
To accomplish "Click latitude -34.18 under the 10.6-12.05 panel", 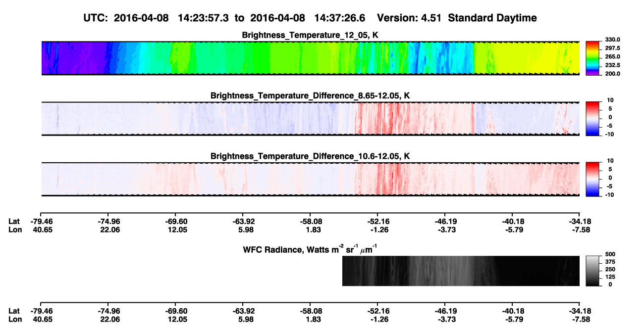I will [580, 221].
